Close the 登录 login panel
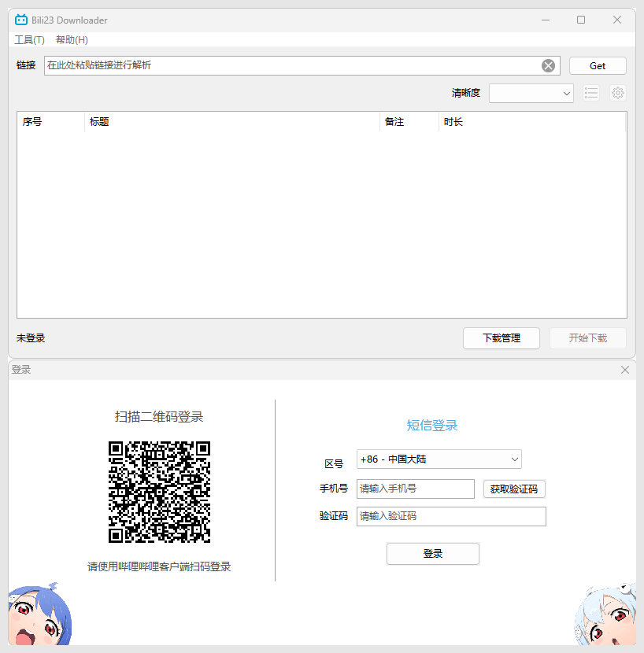 click(x=625, y=370)
